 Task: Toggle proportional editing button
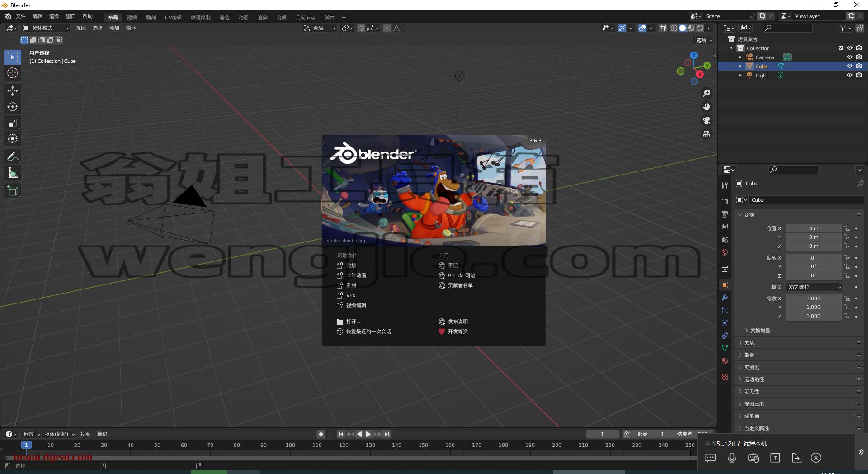(x=387, y=28)
